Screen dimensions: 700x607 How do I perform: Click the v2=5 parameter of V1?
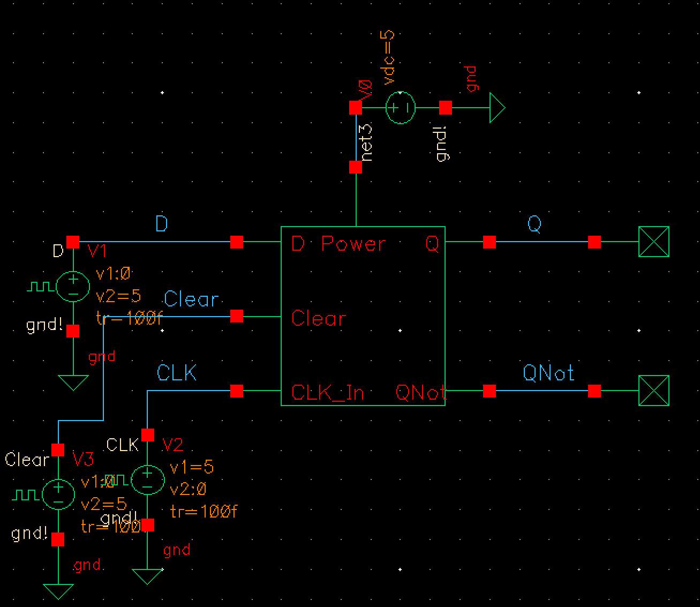tap(118, 296)
